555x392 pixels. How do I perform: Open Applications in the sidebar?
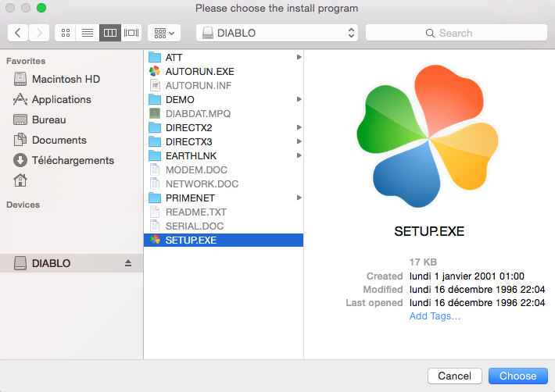click(52, 100)
